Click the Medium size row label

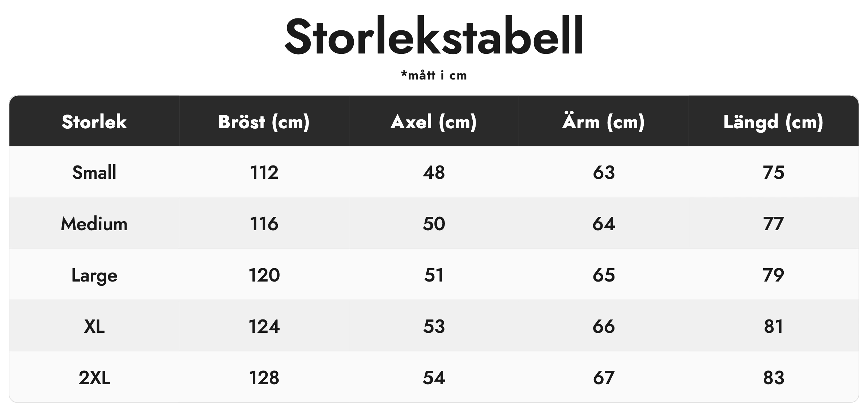pyautogui.click(x=94, y=224)
